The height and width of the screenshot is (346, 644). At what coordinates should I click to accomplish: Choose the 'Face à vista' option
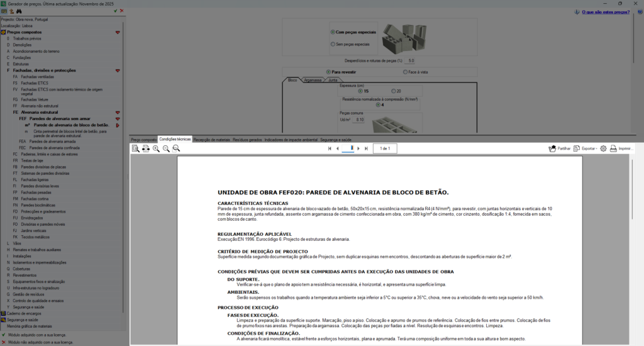(x=406, y=72)
